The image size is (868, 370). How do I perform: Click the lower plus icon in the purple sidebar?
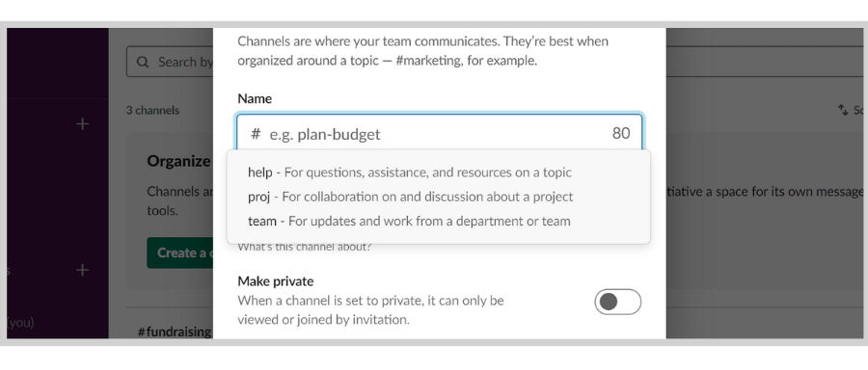[83, 270]
